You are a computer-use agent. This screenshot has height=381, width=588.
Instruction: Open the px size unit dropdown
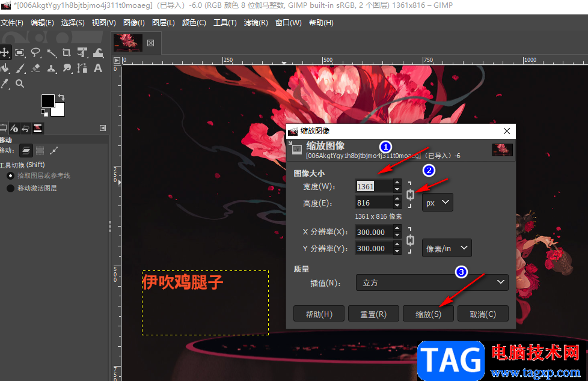click(x=438, y=203)
